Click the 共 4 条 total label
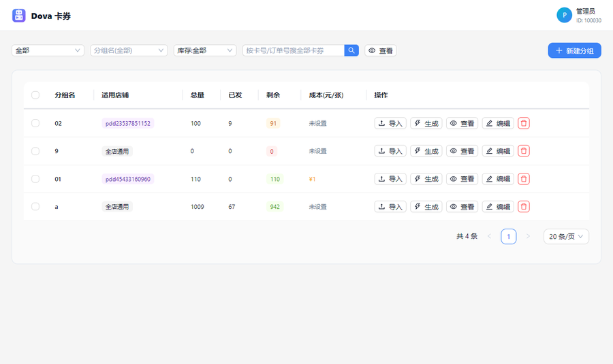The height and width of the screenshot is (364, 613). pyautogui.click(x=467, y=236)
